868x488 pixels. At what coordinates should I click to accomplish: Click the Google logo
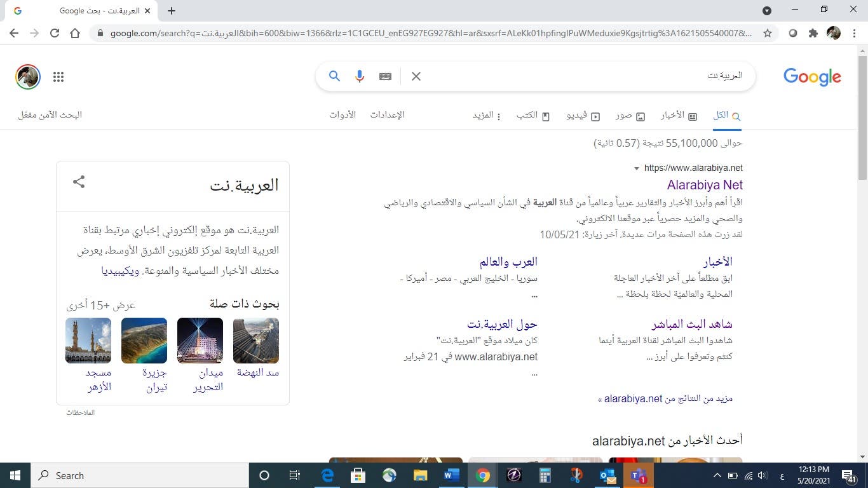pos(812,77)
